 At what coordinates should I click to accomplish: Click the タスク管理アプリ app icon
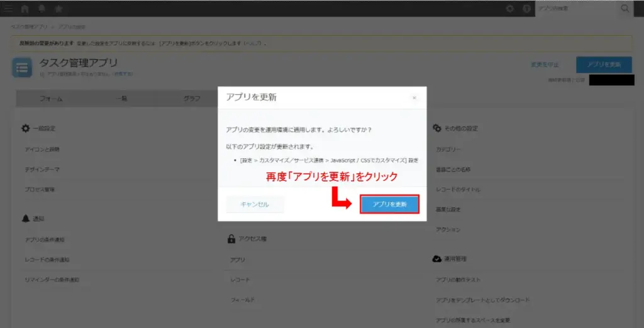point(22,68)
